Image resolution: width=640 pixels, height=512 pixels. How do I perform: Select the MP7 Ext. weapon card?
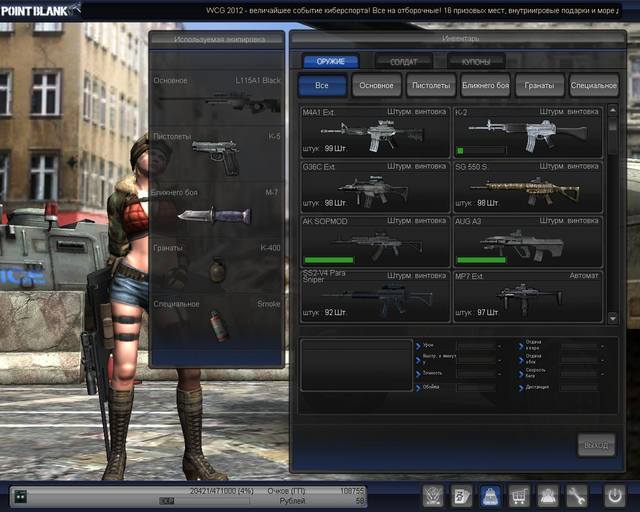[528, 296]
